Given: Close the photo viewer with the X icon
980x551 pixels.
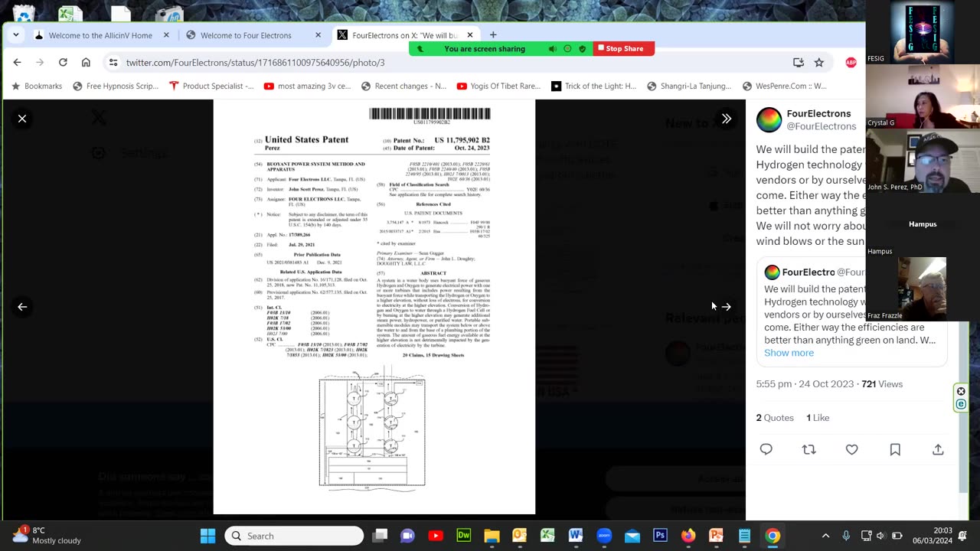Looking at the screenshot, I should pos(22,119).
